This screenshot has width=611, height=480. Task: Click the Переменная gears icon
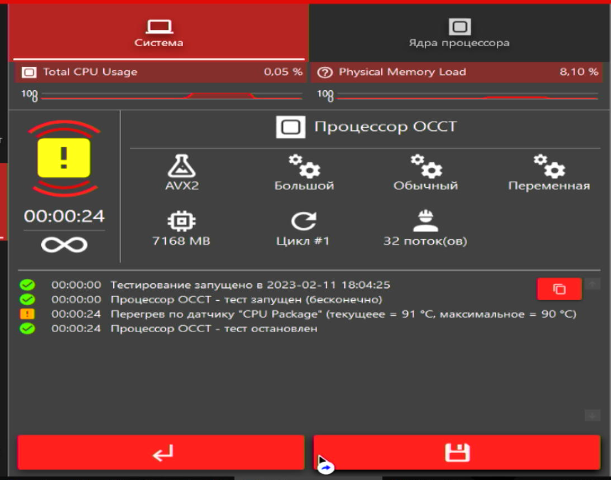(549, 166)
